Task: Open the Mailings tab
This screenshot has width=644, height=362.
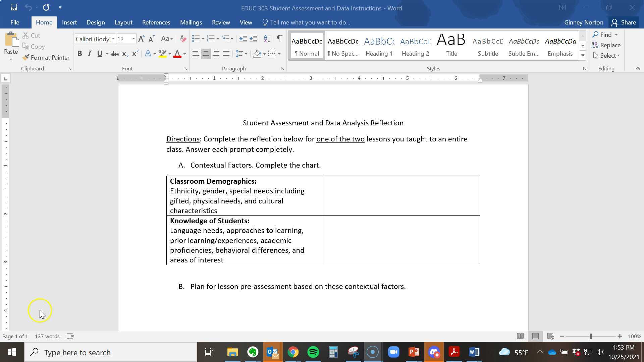Action: (x=191, y=22)
